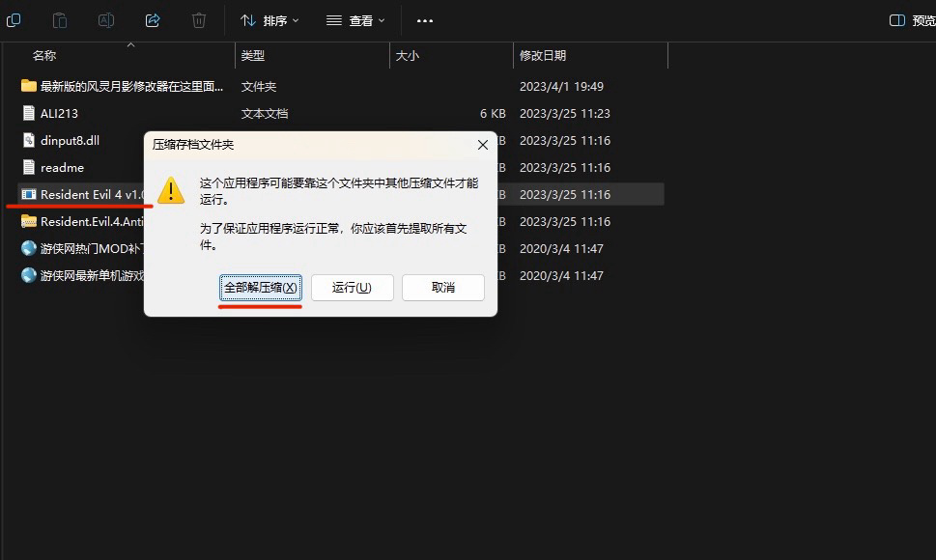936x560 pixels.
Task: Click the 文本文档 type cell
Action: click(265, 113)
